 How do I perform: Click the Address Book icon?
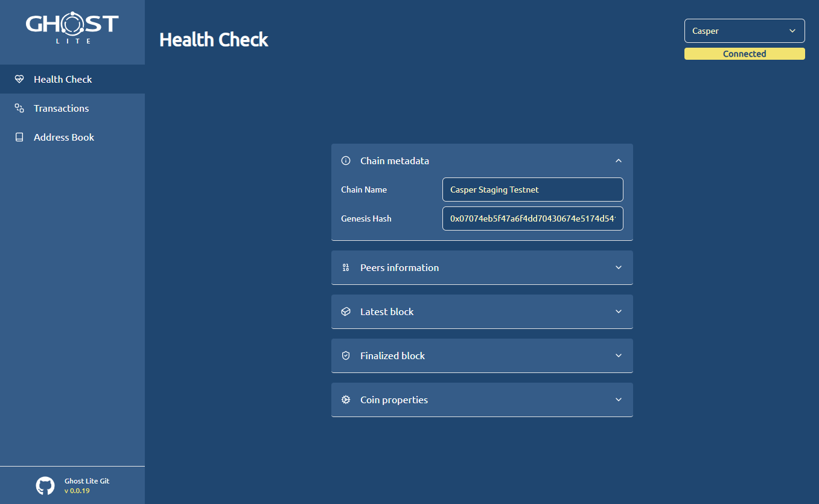(x=19, y=137)
